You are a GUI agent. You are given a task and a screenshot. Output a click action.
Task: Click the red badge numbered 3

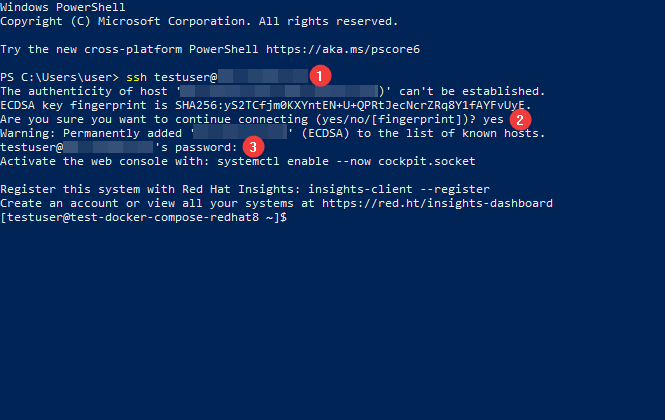254,146
